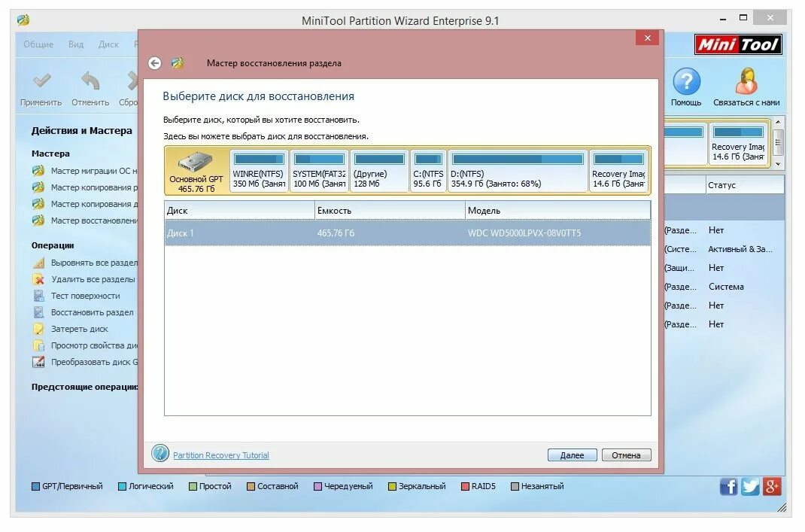The image size is (805, 532).
Task: Click Мастер восстановления wizard icon in sidebar
Action: [x=38, y=220]
